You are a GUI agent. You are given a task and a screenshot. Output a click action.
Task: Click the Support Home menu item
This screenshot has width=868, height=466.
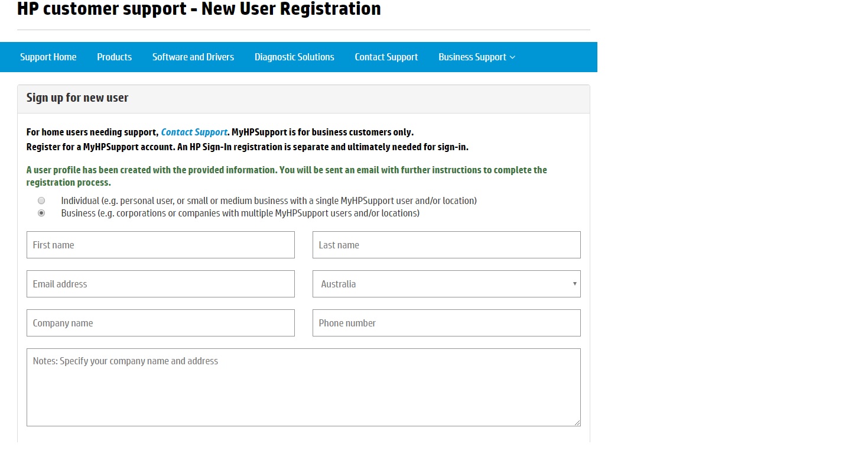pos(48,57)
